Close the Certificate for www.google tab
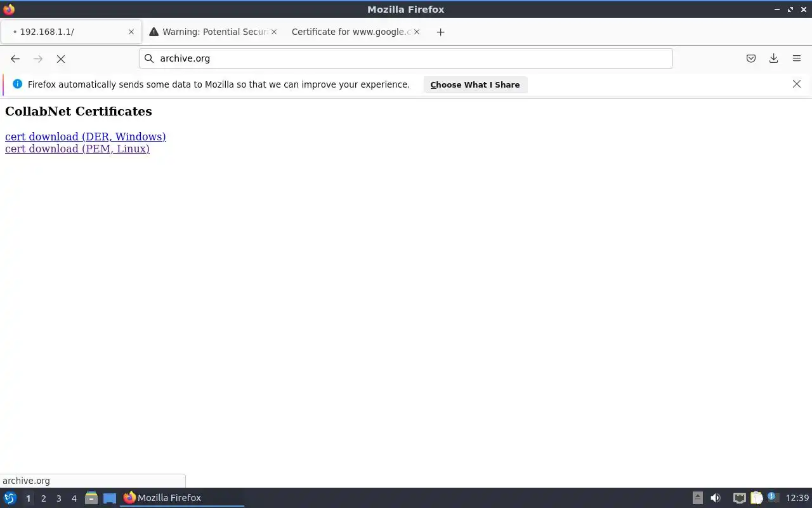This screenshot has height=508, width=812. (x=417, y=32)
